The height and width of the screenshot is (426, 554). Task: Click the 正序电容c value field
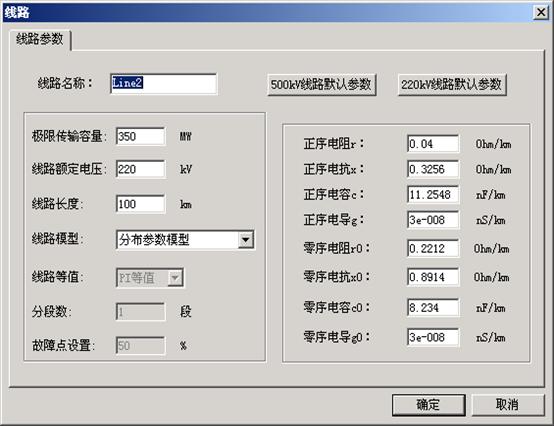point(433,195)
